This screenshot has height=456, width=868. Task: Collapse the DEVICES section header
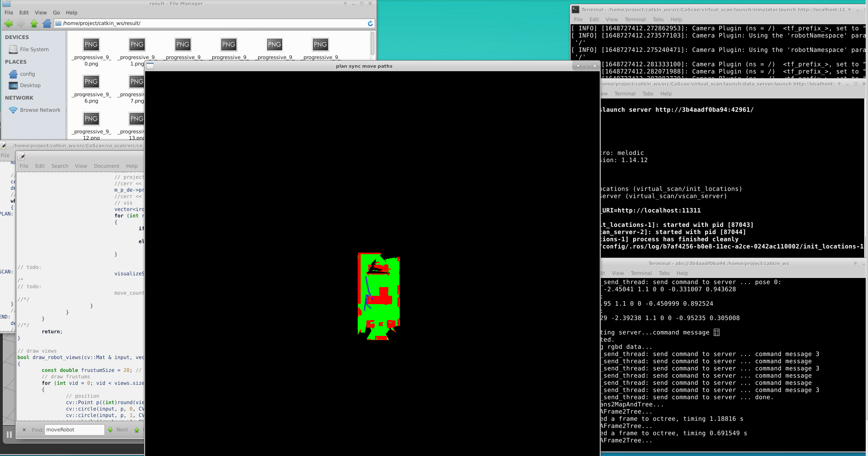point(17,37)
